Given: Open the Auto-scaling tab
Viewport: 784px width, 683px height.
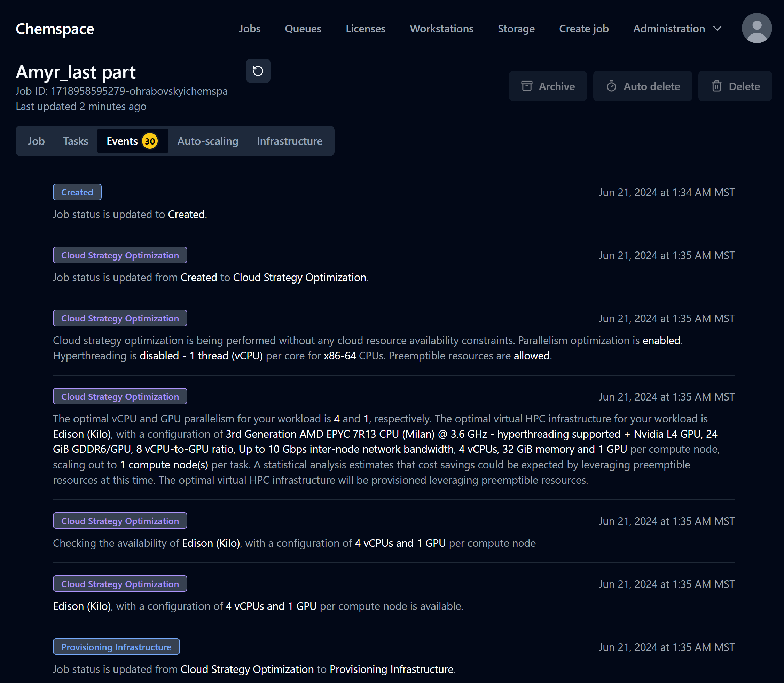Looking at the screenshot, I should pyautogui.click(x=207, y=141).
